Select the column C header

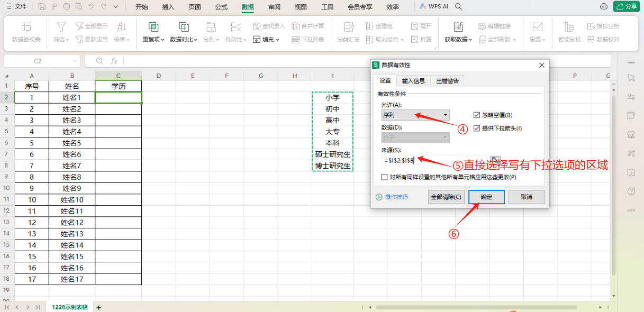[118, 76]
